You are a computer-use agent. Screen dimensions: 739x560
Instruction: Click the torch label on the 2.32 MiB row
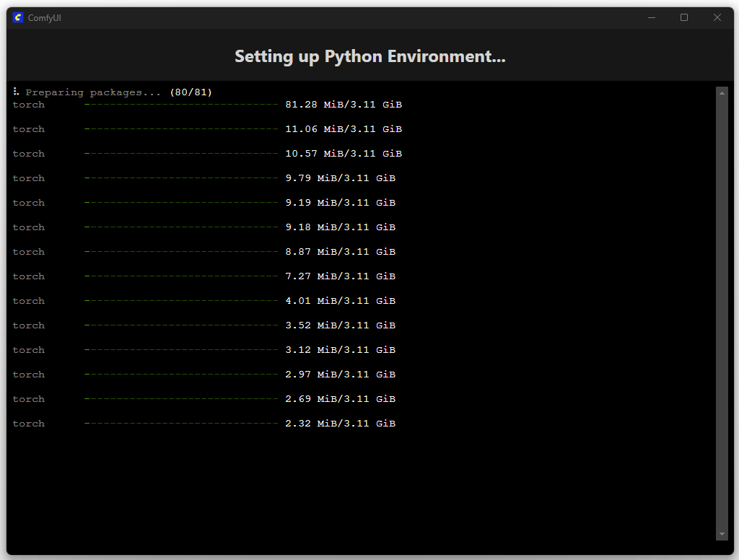(x=29, y=424)
